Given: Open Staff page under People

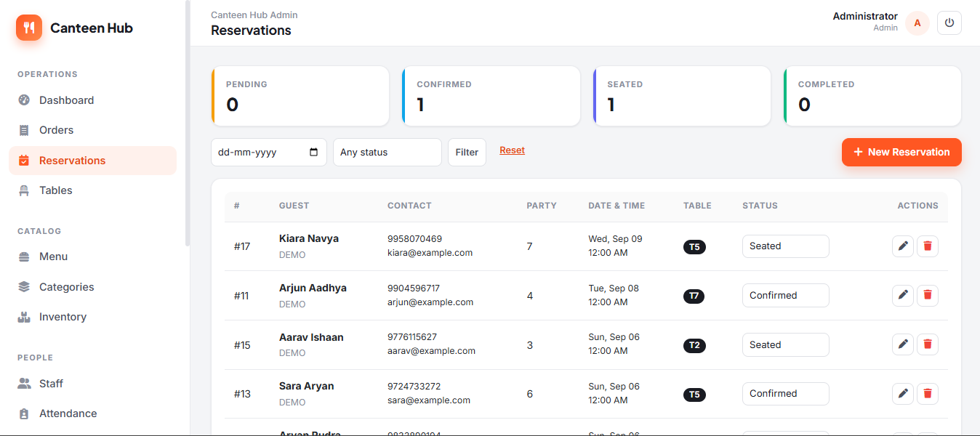Looking at the screenshot, I should tap(92, 384).
